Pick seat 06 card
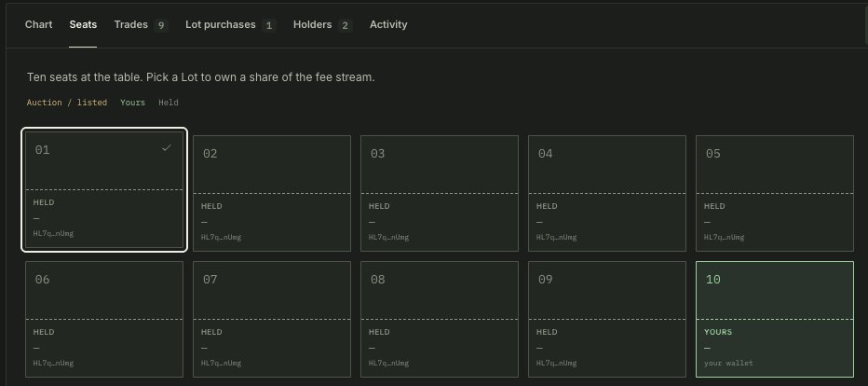 pos(104,319)
